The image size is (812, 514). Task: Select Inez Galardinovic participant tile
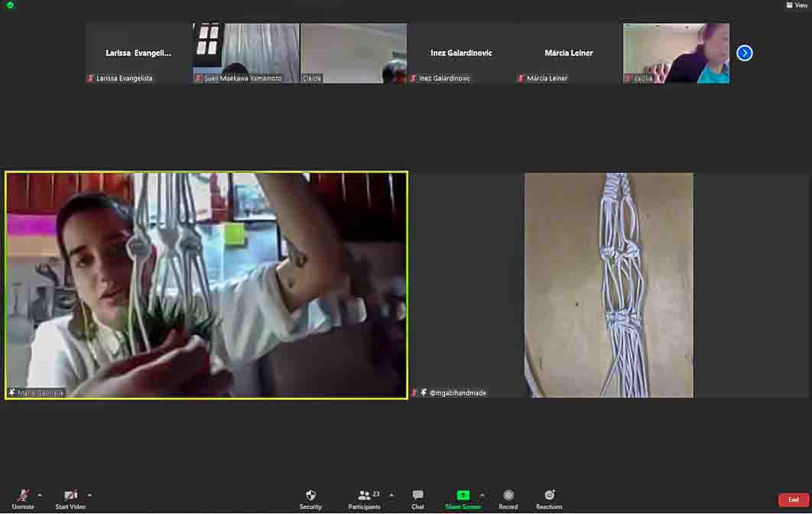(x=461, y=53)
